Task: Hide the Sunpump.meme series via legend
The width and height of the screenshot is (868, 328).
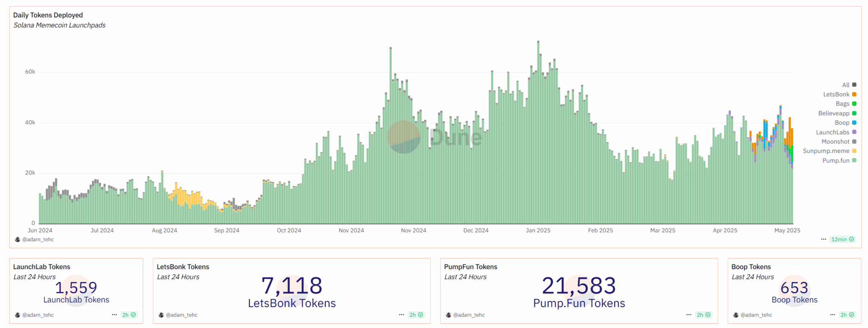Action: [x=826, y=151]
